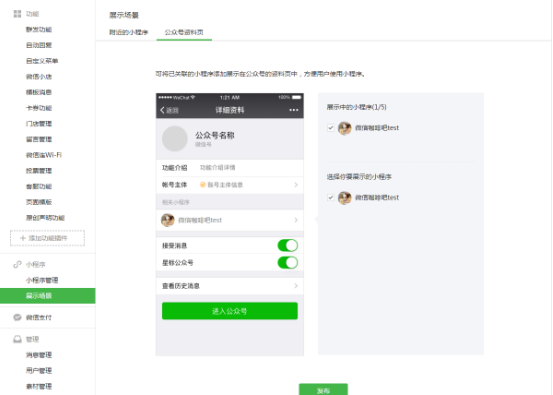The height and width of the screenshot is (395, 553).
Task: Click the mini program avatar under 展示中的小程序
Action: 345,128
